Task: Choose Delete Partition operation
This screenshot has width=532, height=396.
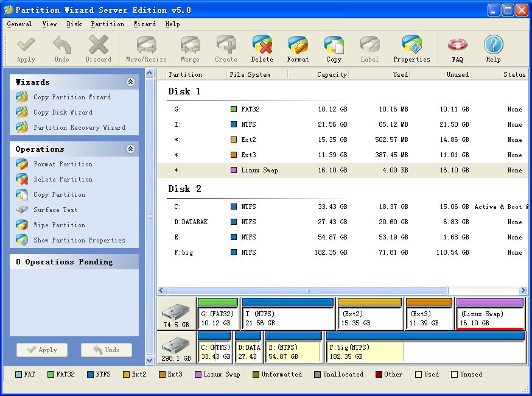Action: click(x=54, y=179)
